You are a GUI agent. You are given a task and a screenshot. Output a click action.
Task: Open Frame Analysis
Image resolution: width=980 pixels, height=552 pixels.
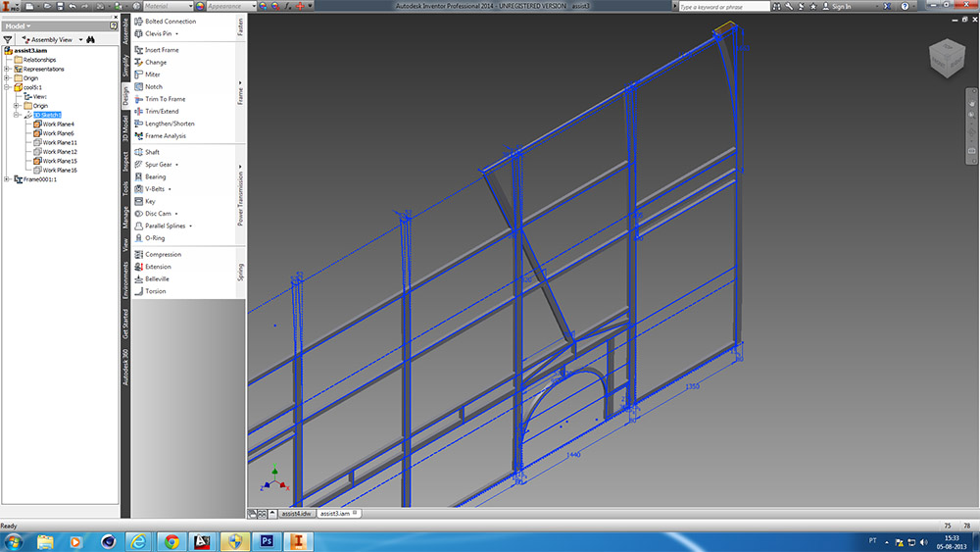[x=160, y=135]
